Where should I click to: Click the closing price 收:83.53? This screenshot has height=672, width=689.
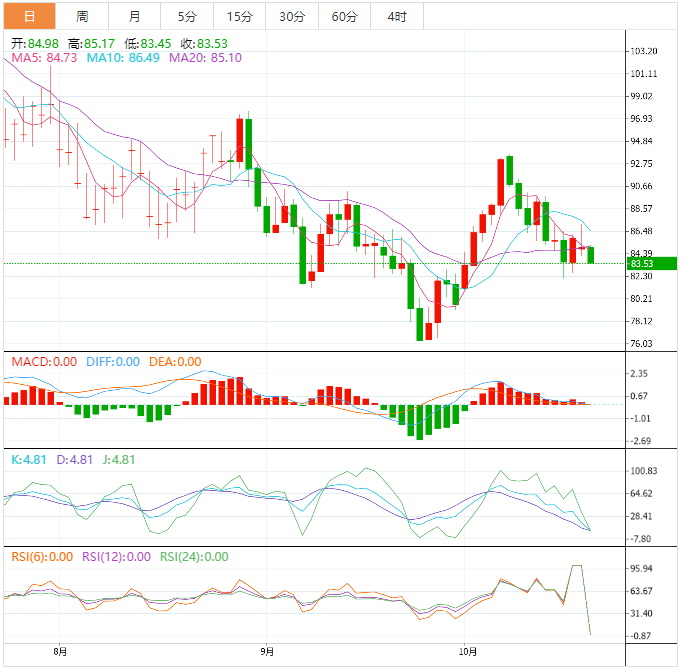[x=204, y=44]
